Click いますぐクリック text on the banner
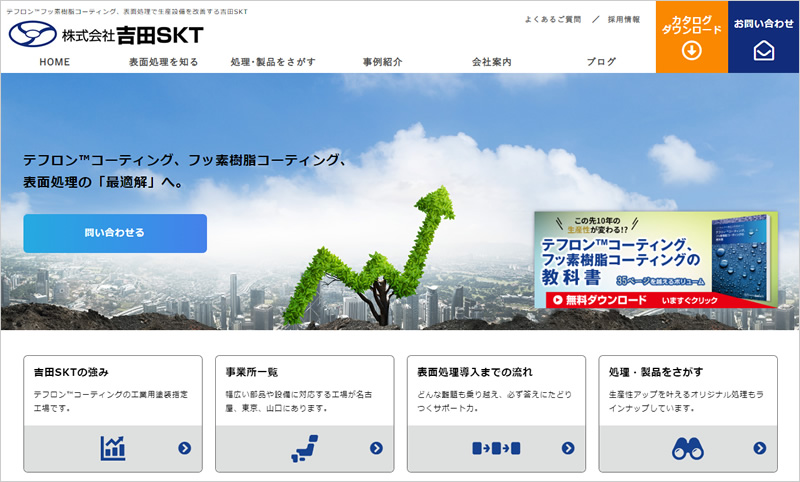800x482 pixels. point(690,300)
